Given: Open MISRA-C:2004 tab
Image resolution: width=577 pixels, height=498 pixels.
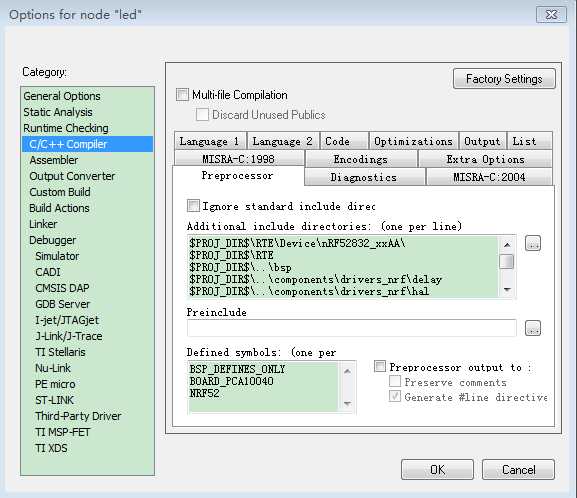Looking at the screenshot, I should tap(489, 177).
